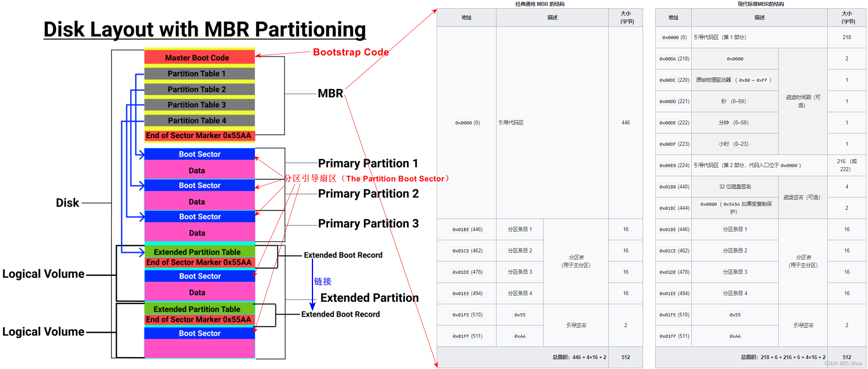The height and width of the screenshot is (369, 868).
Task: Click the Extended Partition label
Action: click(369, 297)
